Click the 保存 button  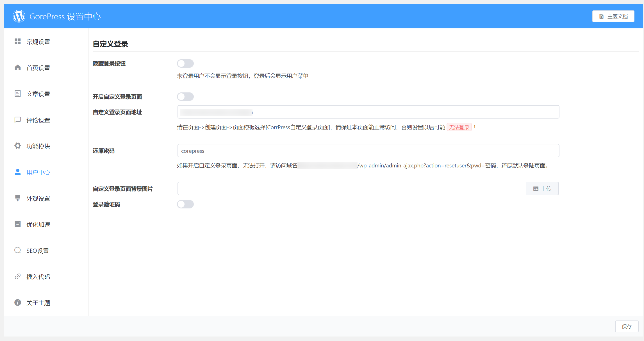point(627,326)
